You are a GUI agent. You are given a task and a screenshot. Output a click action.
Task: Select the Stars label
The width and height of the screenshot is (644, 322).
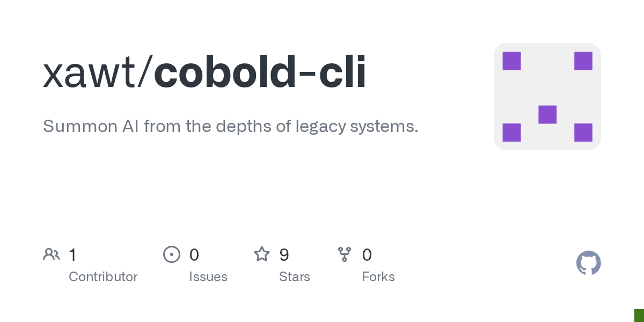294,277
